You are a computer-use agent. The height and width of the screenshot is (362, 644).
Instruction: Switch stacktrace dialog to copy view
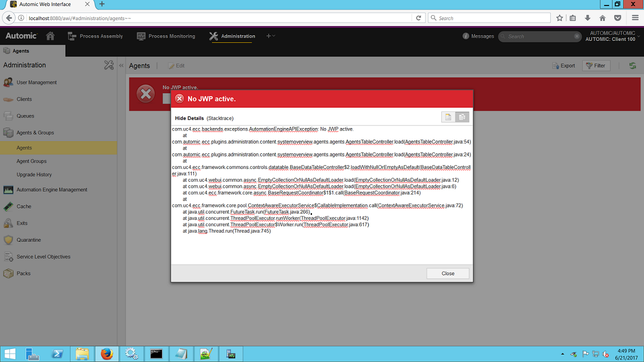click(462, 117)
